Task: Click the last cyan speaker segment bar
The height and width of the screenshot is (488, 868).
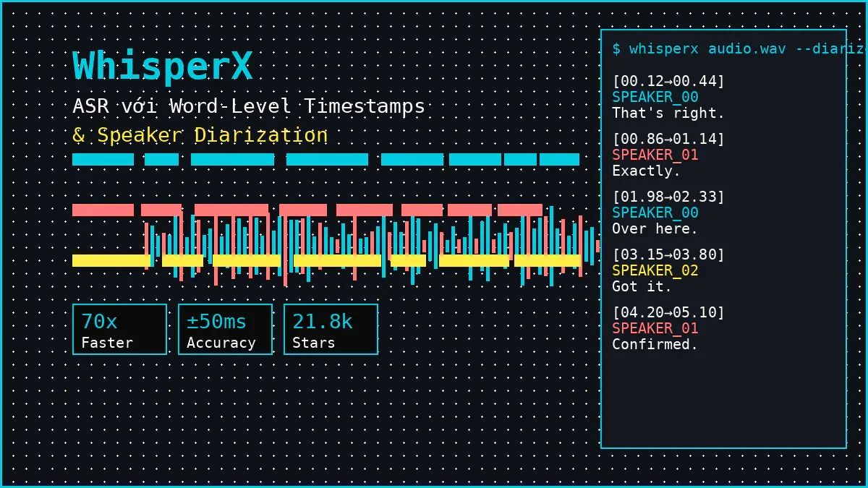Action: tap(559, 160)
